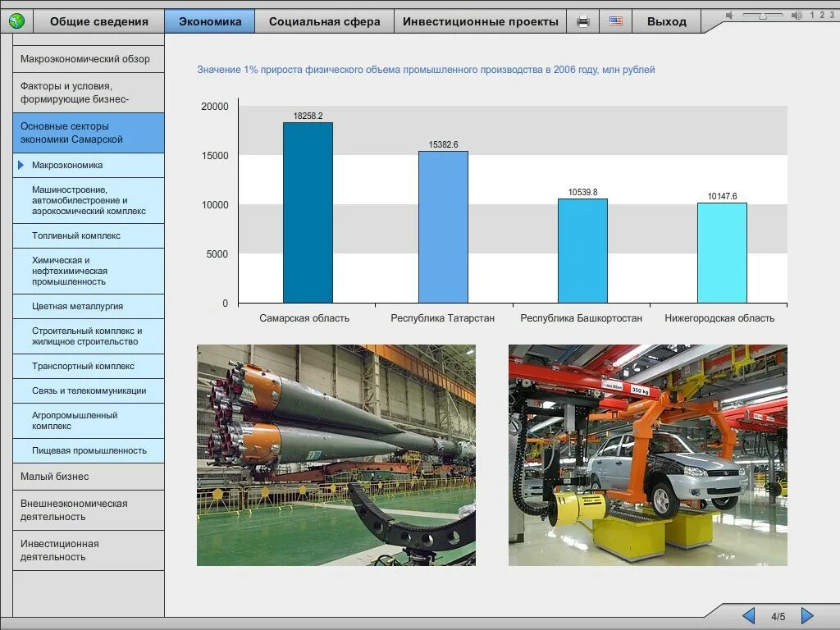Open Химическая и нефтехимическая промышленность subsection
The image size is (840, 630).
[x=89, y=271]
